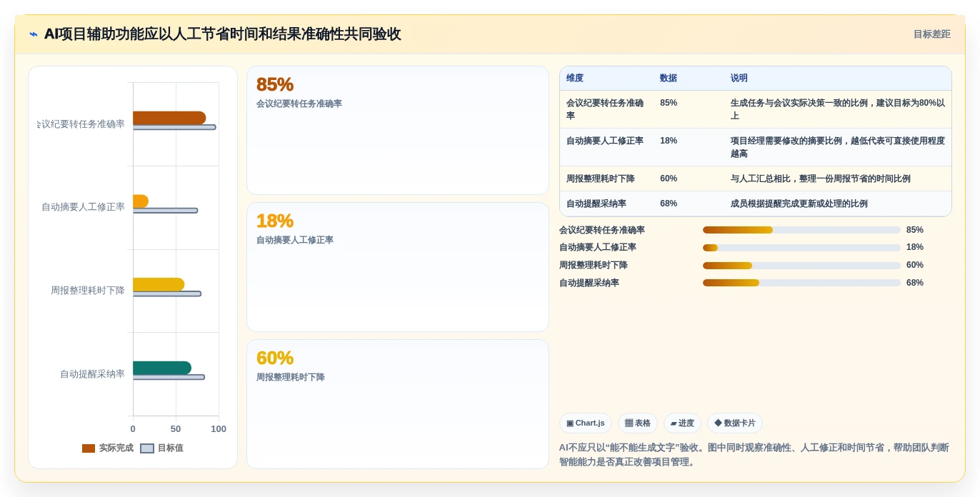
Task: Click the gray 目标值 bar for 自动摘要人工修正率
Action: 165,211
